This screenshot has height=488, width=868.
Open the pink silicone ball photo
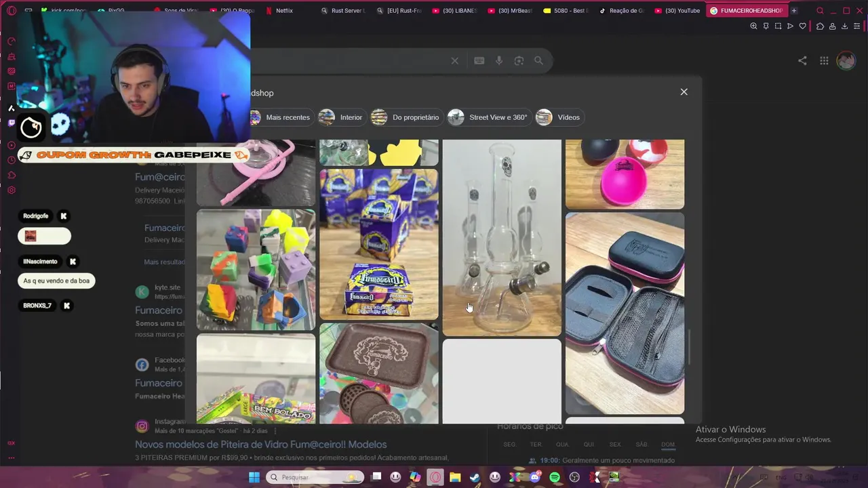(625, 174)
